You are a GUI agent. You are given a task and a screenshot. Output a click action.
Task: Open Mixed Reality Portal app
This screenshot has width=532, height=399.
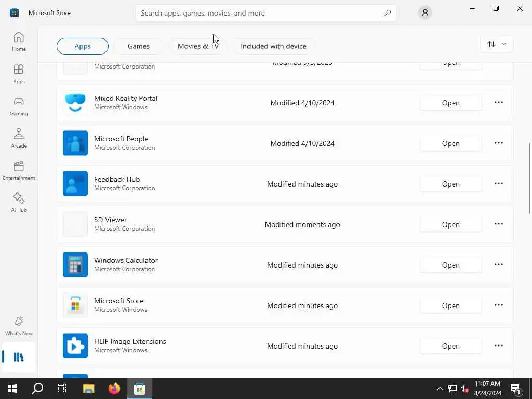[450, 103]
